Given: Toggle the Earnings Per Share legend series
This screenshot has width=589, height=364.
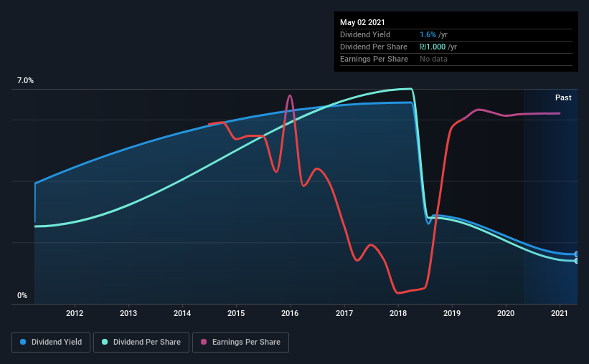Looking at the screenshot, I should coord(240,343).
